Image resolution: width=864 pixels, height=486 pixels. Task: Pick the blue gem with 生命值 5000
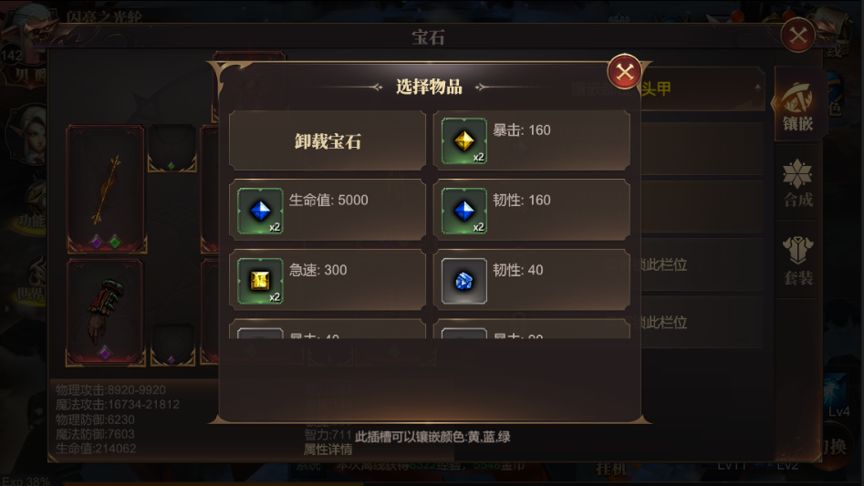[x=260, y=211]
